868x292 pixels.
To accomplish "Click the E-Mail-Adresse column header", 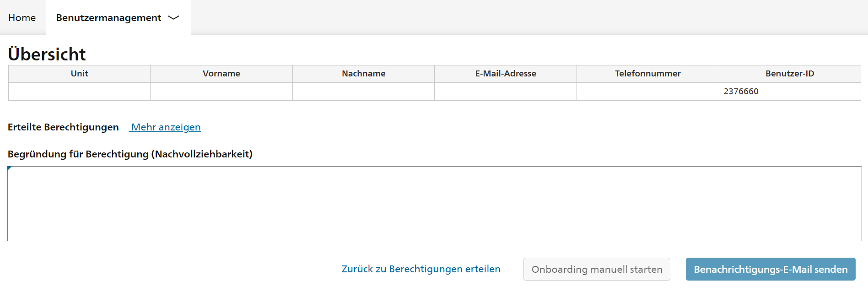I will (506, 74).
